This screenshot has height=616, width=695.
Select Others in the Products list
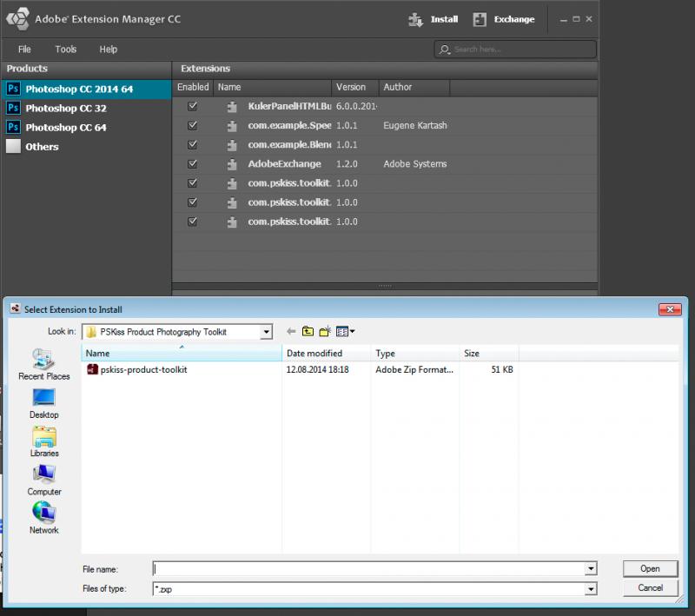86,147
